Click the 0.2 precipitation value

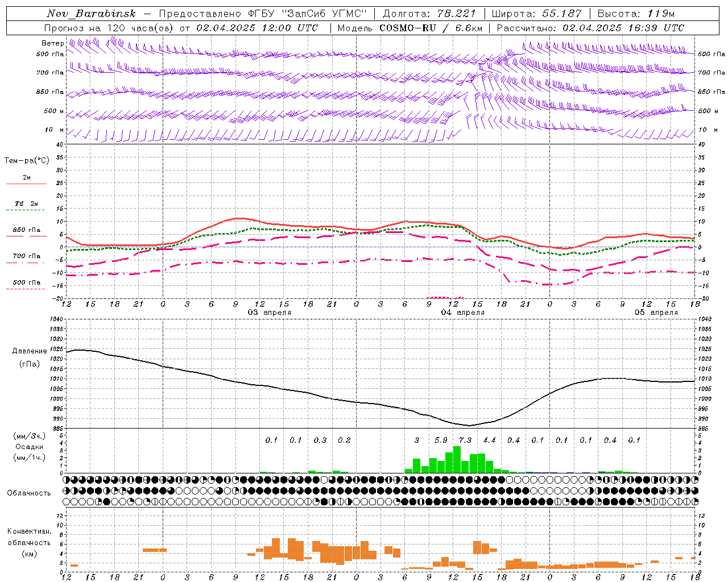344,440
